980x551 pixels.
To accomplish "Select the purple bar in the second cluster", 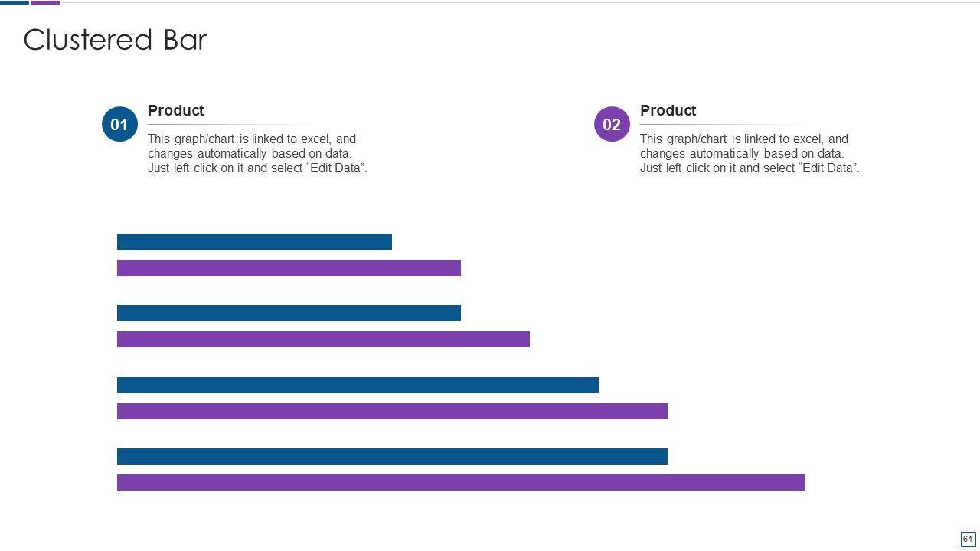I will tap(323, 339).
